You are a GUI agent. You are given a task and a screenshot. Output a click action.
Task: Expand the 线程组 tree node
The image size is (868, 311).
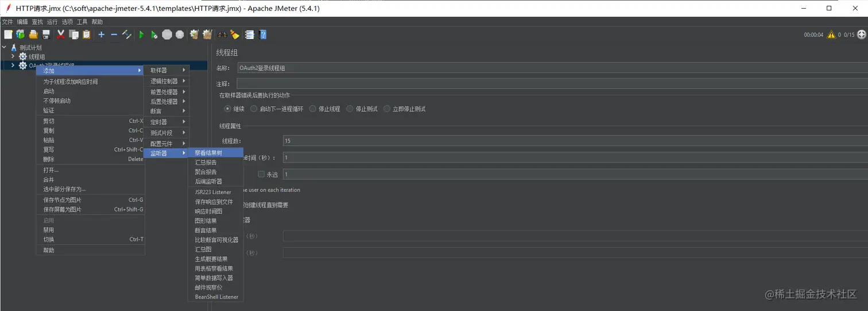(13, 56)
